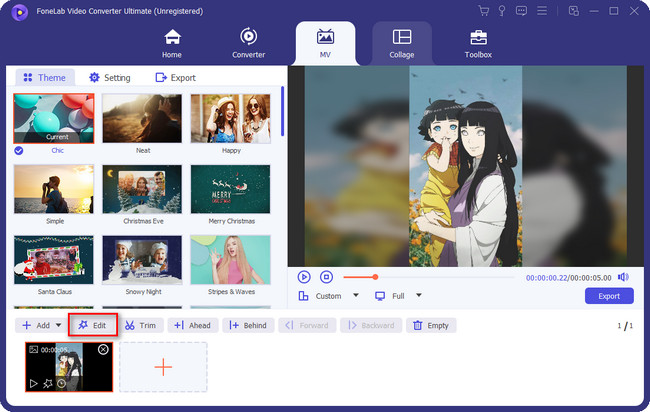
Task: Click the Ahead button
Action: (x=192, y=325)
